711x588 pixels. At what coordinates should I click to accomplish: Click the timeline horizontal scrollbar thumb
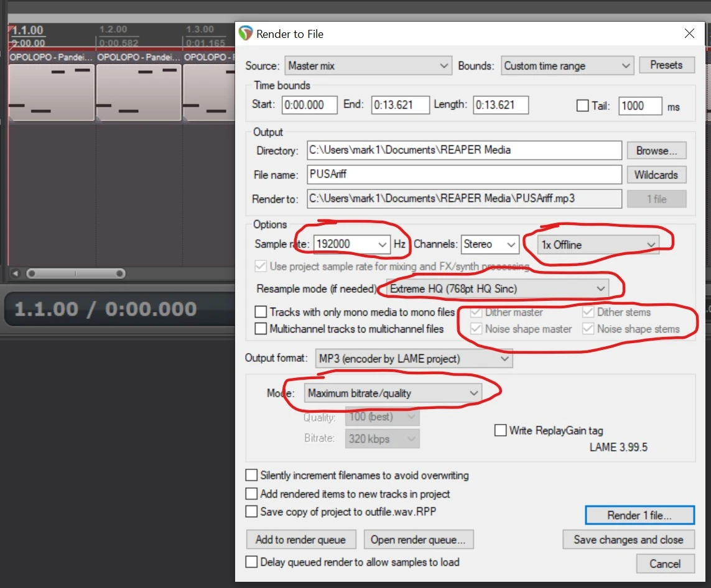pyautogui.click(x=75, y=273)
